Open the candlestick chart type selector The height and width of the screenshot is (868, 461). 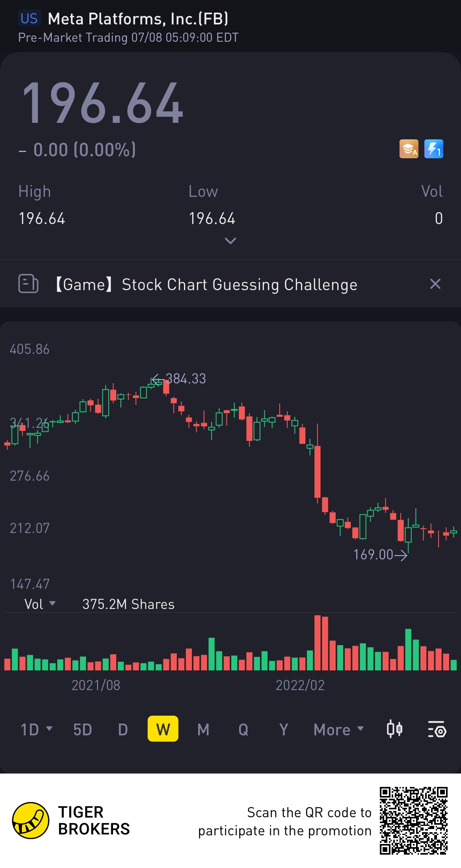(x=394, y=729)
